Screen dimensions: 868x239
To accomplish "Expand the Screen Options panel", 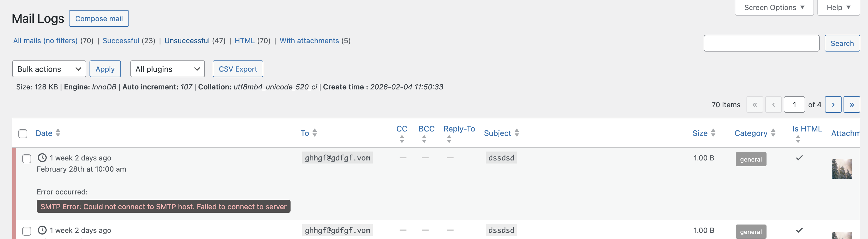I will [774, 8].
